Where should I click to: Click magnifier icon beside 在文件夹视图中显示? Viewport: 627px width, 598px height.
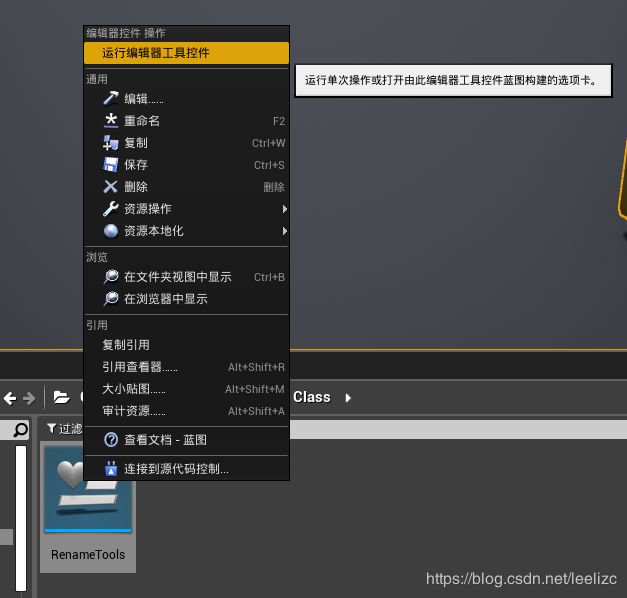tap(111, 276)
